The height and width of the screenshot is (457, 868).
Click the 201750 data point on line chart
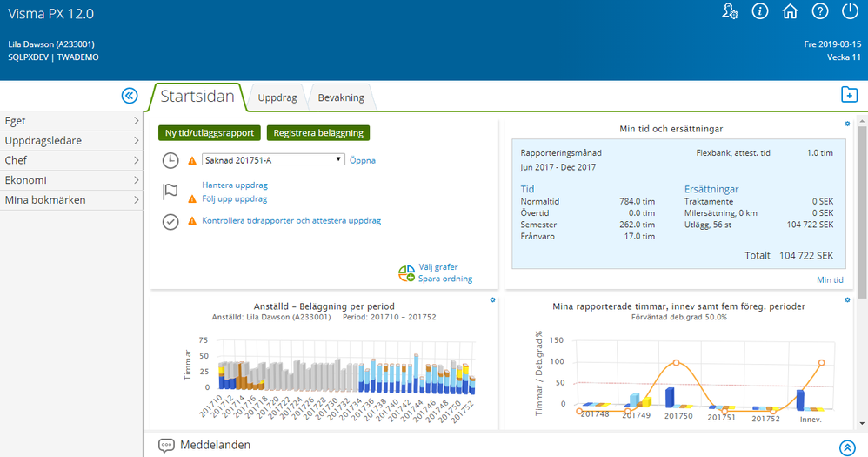tap(677, 363)
